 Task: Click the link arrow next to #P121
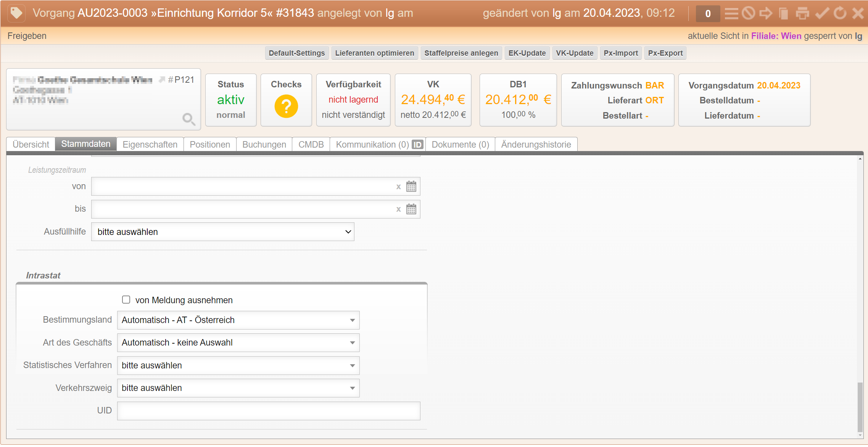tap(162, 80)
